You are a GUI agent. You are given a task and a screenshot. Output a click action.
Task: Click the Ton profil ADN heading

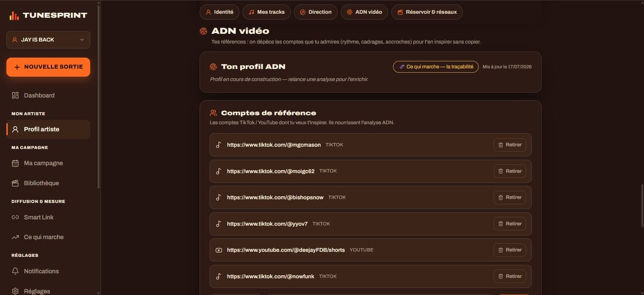[253, 67]
